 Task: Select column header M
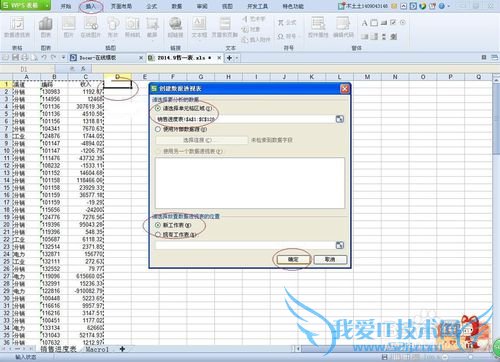(367, 77)
